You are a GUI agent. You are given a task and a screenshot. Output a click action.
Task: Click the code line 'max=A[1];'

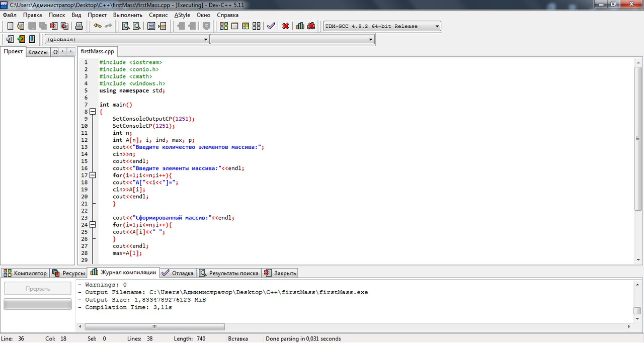pos(127,253)
